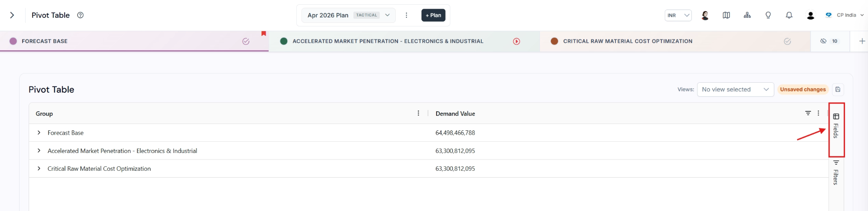Add a new scenario tab with plus
This screenshot has width=868, height=211.
point(862,41)
